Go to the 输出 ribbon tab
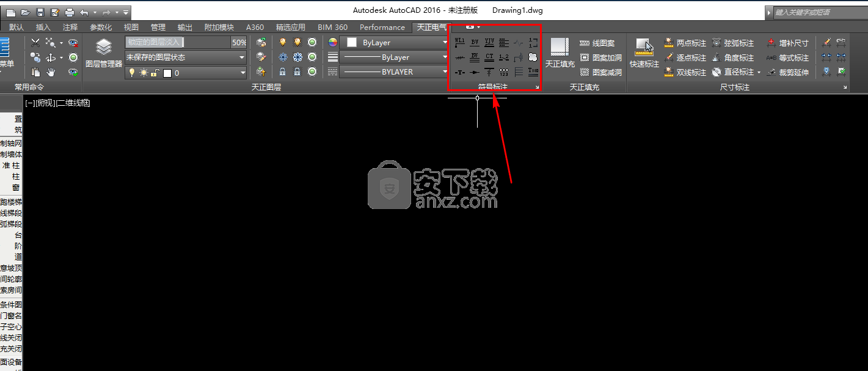868x371 pixels. [185, 28]
